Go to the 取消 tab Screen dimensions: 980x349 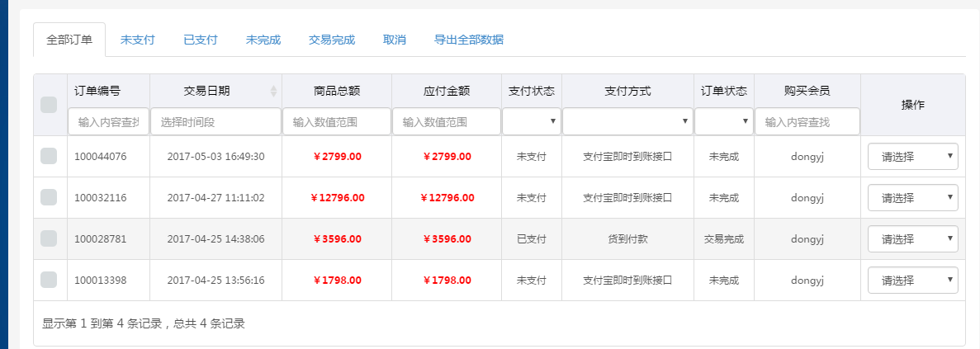point(395,40)
